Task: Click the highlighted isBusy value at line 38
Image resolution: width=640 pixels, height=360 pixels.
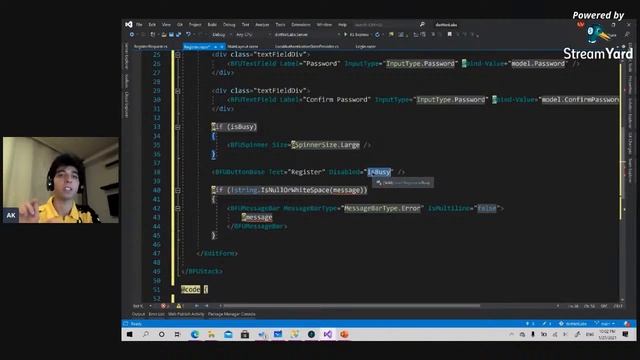Action: point(379,172)
